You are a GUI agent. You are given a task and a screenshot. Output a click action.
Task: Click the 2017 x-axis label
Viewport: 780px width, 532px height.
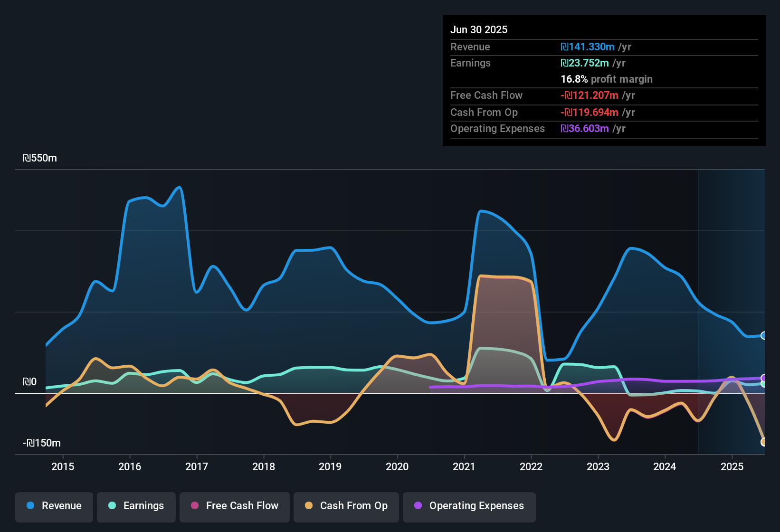[x=197, y=466]
